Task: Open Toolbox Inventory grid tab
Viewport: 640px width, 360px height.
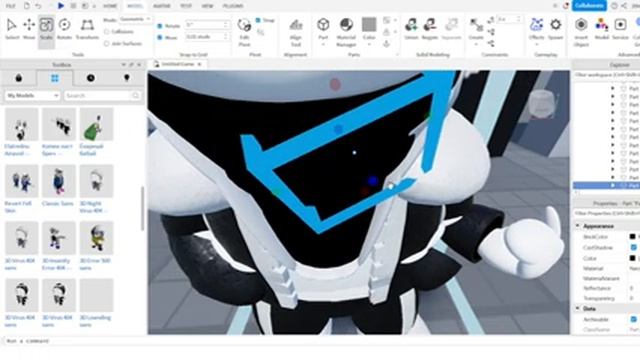Action: click(55, 78)
